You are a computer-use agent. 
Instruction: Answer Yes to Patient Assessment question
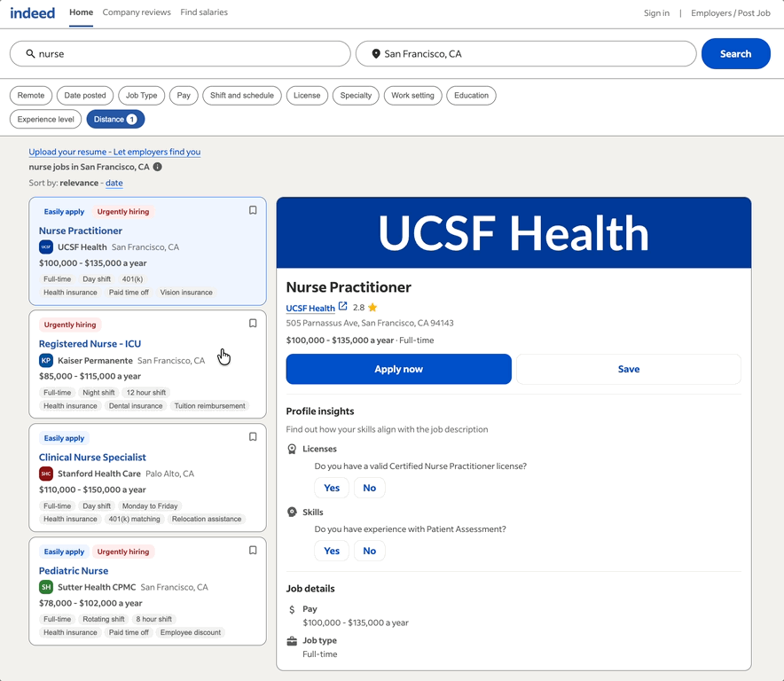pos(332,551)
